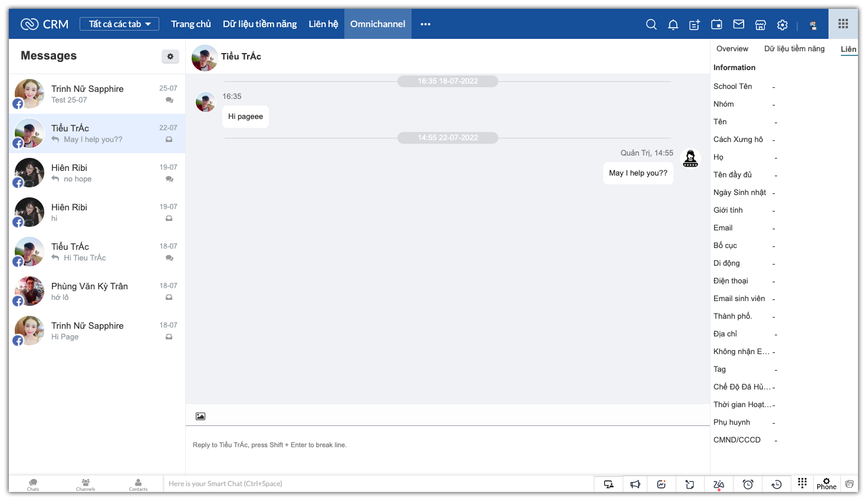Open Messages settings gear button
868x502 pixels.
click(x=170, y=56)
